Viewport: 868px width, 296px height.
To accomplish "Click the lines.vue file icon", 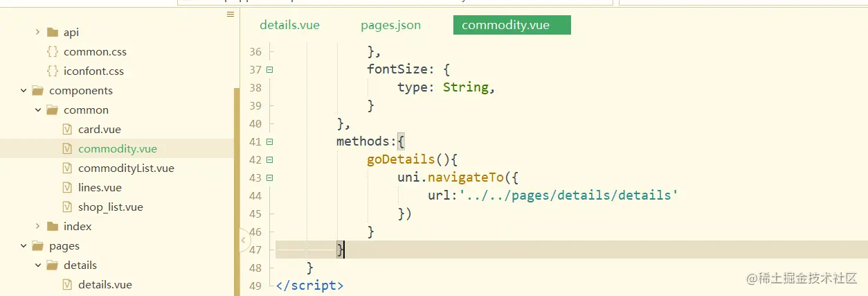I will pyautogui.click(x=67, y=188).
